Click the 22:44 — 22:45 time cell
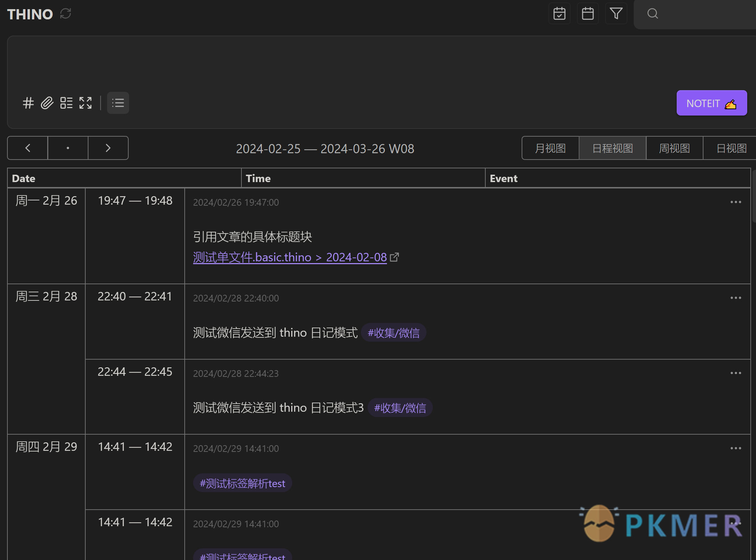Viewport: 756px width, 560px height. pyautogui.click(x=135, y=397)
